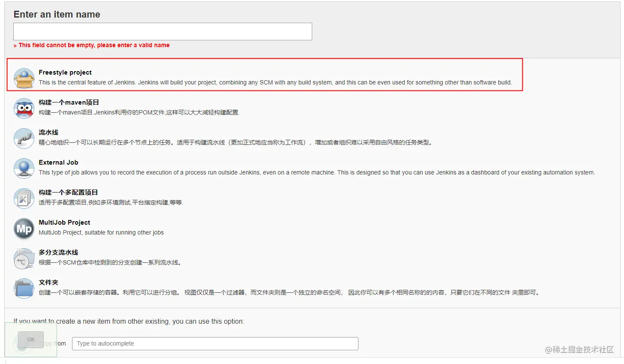Screen dimensions: 624x364
Task: Click the External Job description text
Action: click(x=317, y=172)
